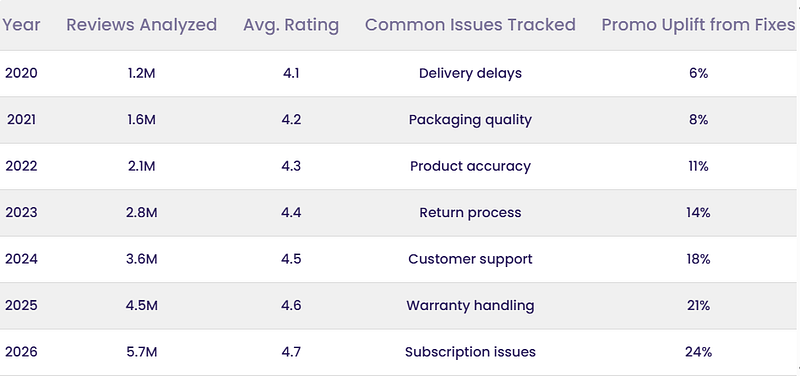
Task: Click the Promo Uplift from Fixes header
Action: (698, 24)
